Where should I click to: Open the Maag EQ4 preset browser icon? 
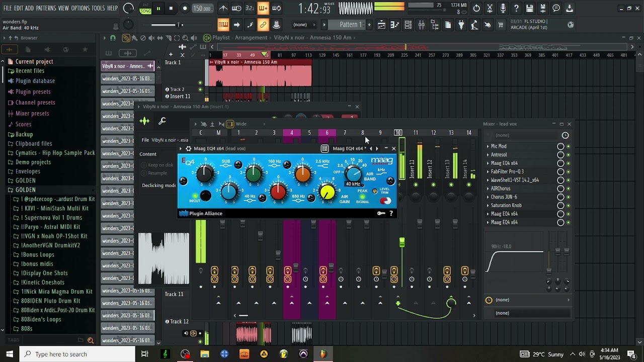pos(325,148)
